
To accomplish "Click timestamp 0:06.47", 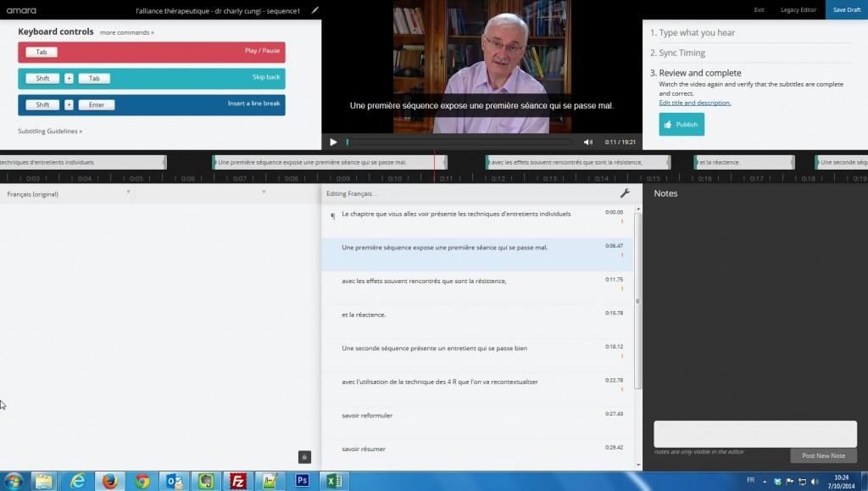I will pos(614,246).
